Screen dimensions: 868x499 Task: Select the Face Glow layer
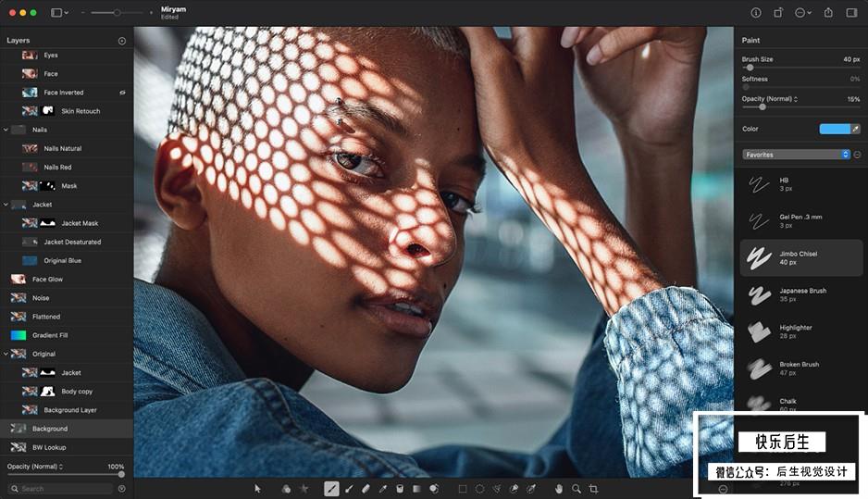pos(67,280)
